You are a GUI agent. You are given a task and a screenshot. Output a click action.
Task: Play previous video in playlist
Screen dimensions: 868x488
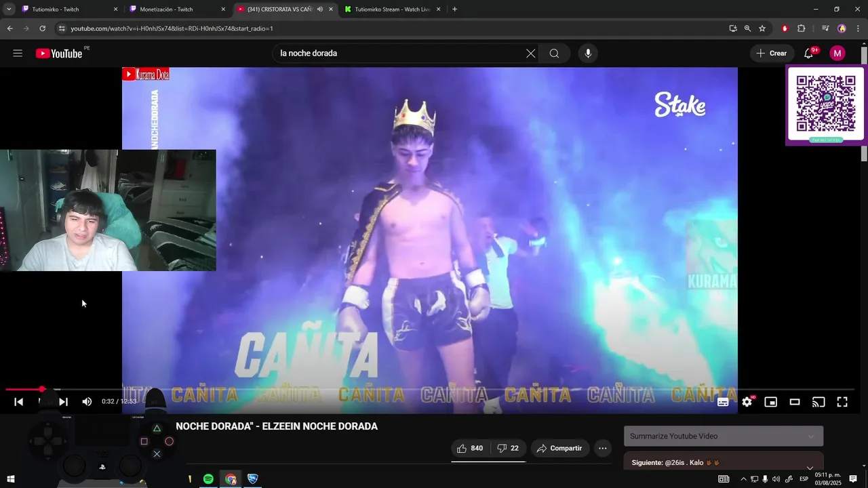coord(18,402)
